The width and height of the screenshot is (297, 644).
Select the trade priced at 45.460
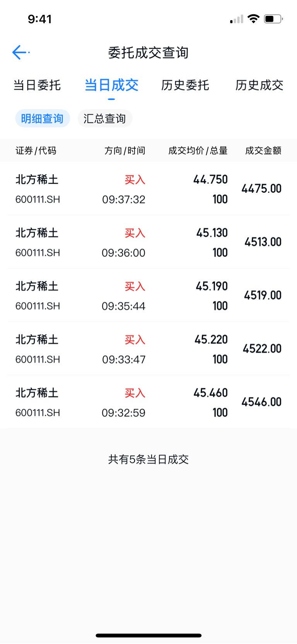tap(148, 402)
